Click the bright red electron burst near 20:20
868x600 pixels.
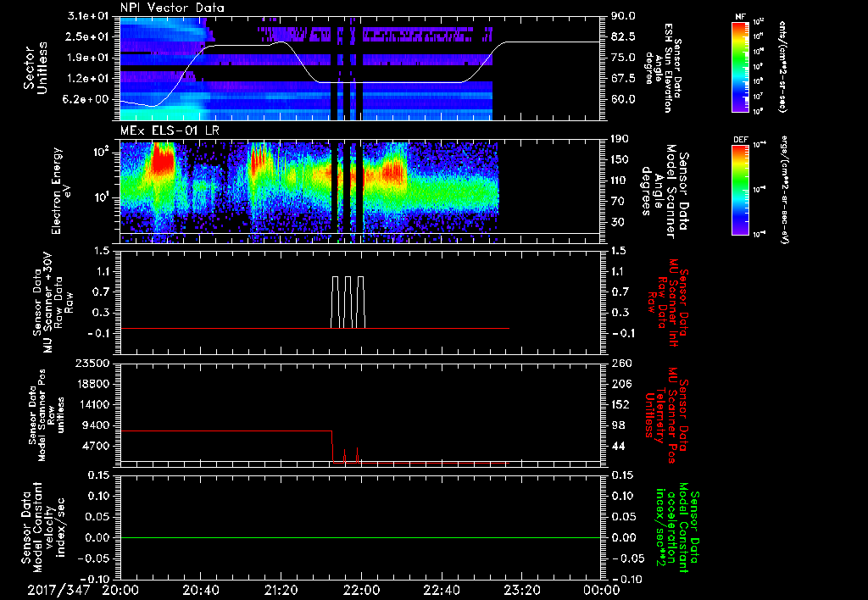(163, 160)
